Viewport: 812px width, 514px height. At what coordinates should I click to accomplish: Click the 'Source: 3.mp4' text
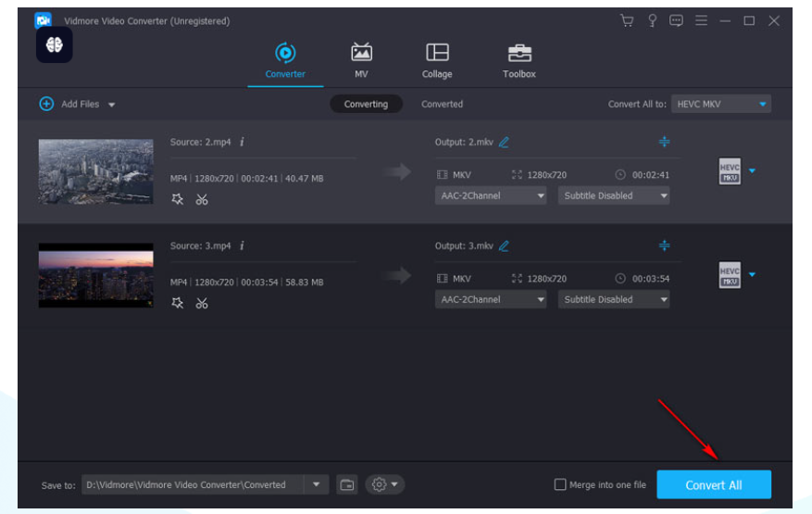(200, 245)
